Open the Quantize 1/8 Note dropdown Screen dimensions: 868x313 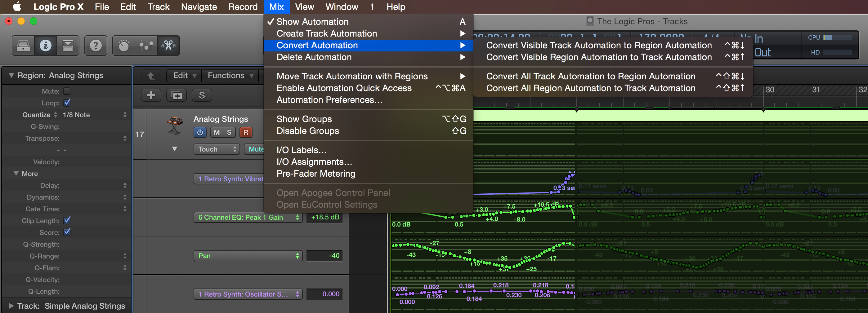(95, 115)
